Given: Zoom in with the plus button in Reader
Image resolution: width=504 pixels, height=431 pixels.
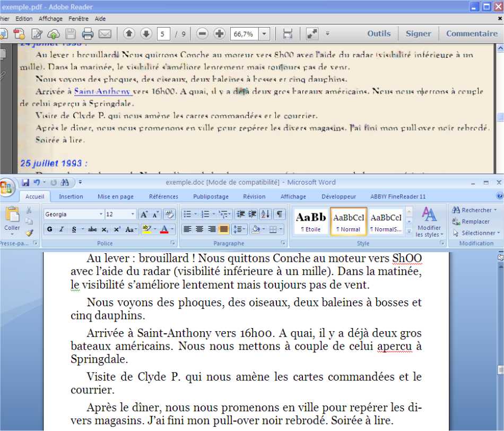Looking at the screenshot, I should [220, 33].
